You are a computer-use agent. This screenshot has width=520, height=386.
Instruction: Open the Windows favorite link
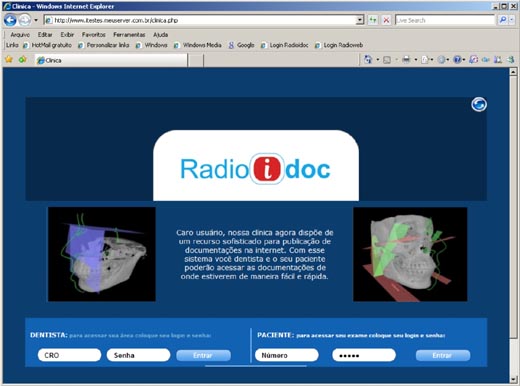[152, 45]
